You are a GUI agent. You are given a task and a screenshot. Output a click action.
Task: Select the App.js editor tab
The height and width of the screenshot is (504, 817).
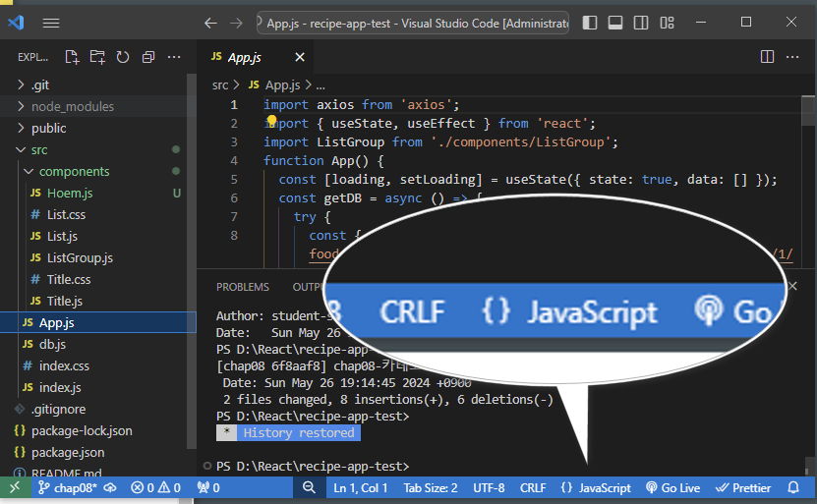pyautogui.click(x=255, y=57)
